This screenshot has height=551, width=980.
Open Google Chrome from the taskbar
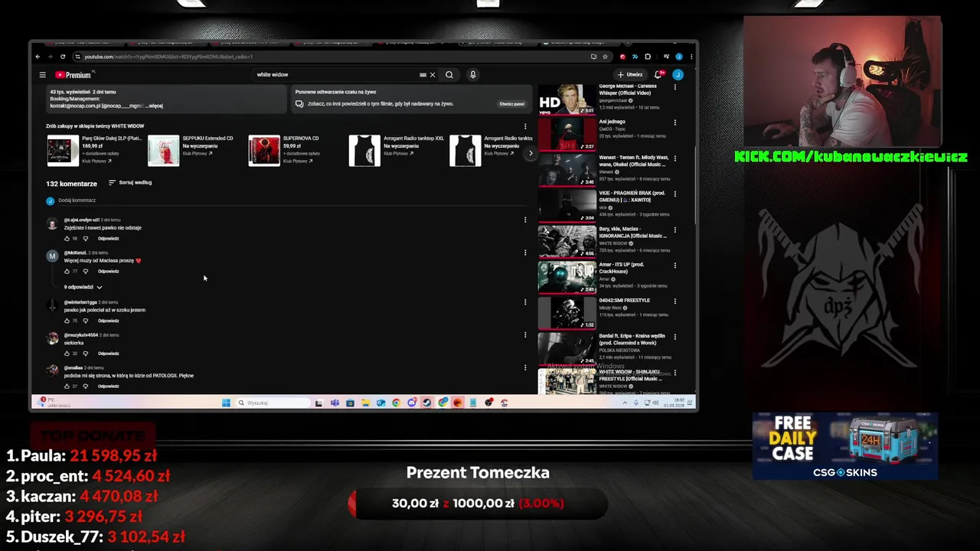coord(396,403)
